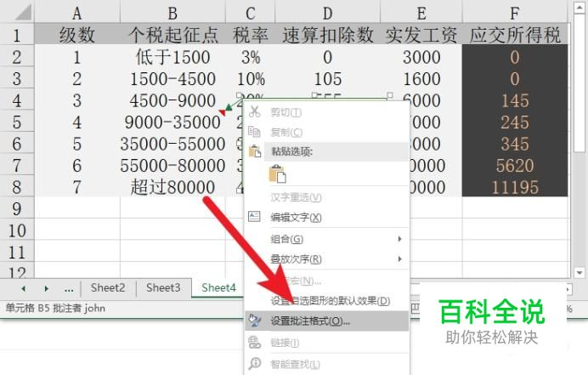Click the salary cell showing 3000
The height and width of the screenshot is (375, 588).
421,57
